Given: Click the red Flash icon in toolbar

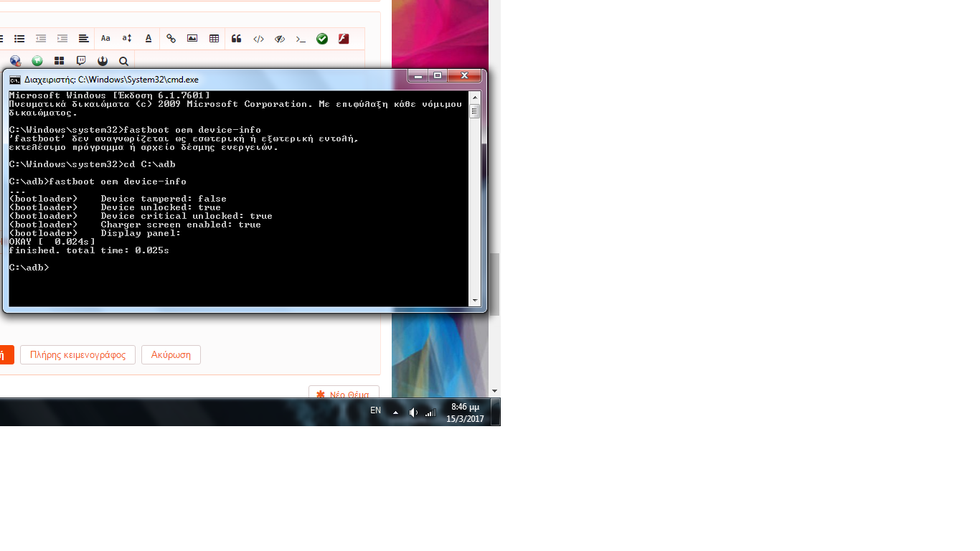Looking at the screenshot, I should (344, 39).
